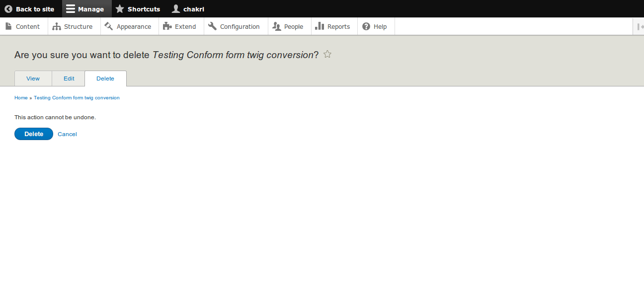Viewport: 644px width, 308px height.
Task: Cancel the deletion via Cancel link
Action: [x=67, y=134]
